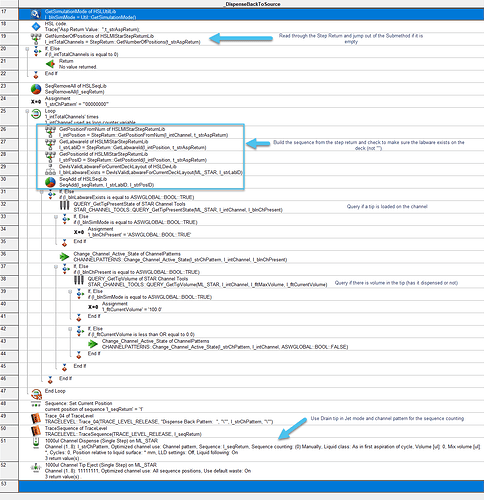484x500 pixels.
Task: Collapse the l_fltCurrentVolume If block on line 42
Action: (x=70, y=329)
